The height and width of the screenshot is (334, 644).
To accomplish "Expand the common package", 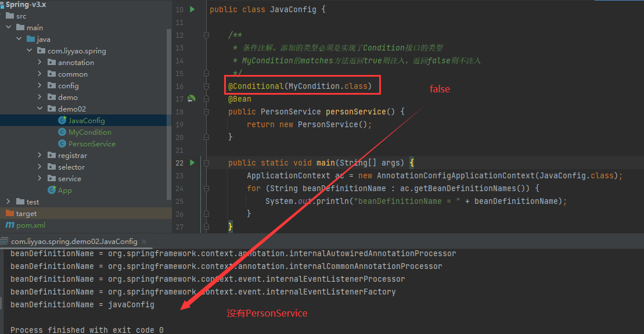I will tap(39, 74).
